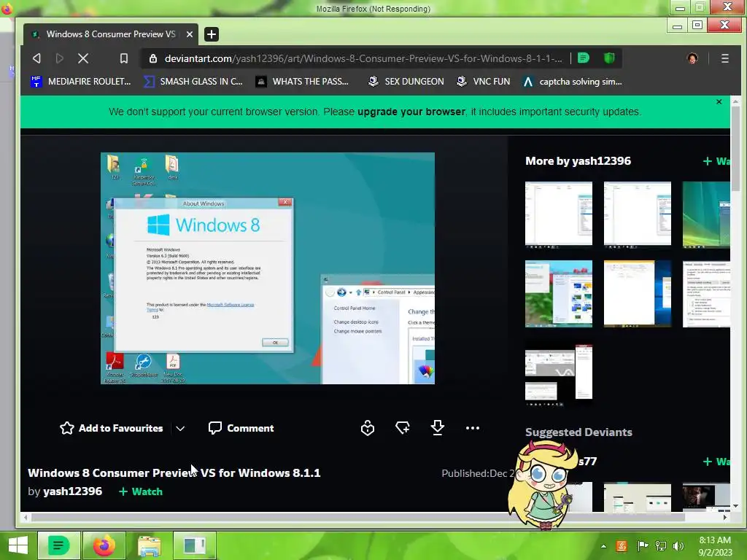
Task: Add to Favourites with the star button
Action: point(112,428)
